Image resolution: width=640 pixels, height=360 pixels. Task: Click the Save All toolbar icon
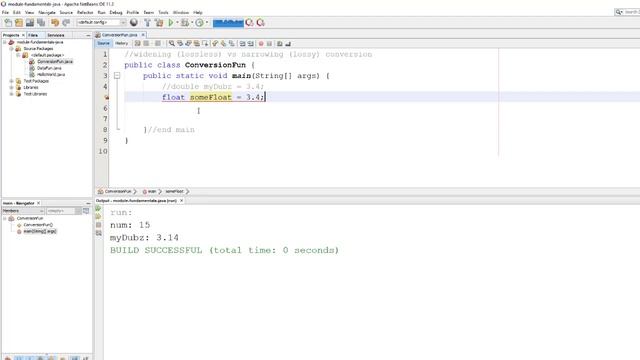[x=41, y=23]
